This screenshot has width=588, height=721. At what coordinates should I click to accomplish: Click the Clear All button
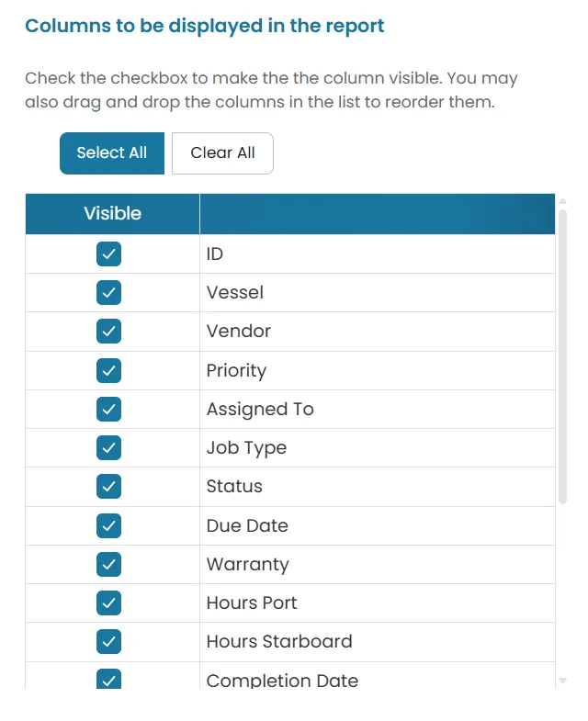click(x=222, y=153)
